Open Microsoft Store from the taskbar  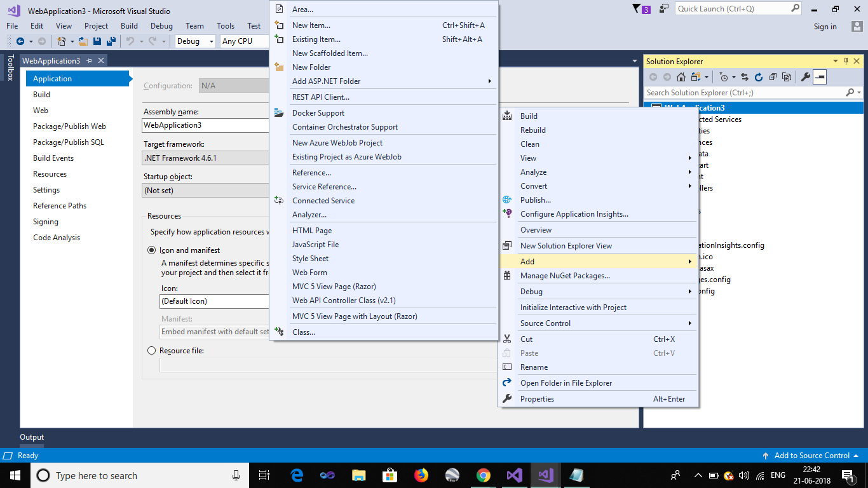390,475
